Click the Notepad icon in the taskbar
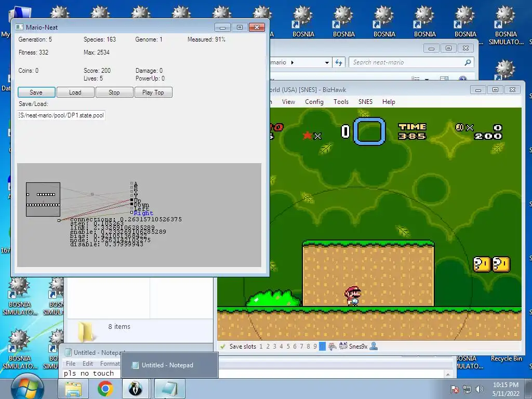 (170, 389)
